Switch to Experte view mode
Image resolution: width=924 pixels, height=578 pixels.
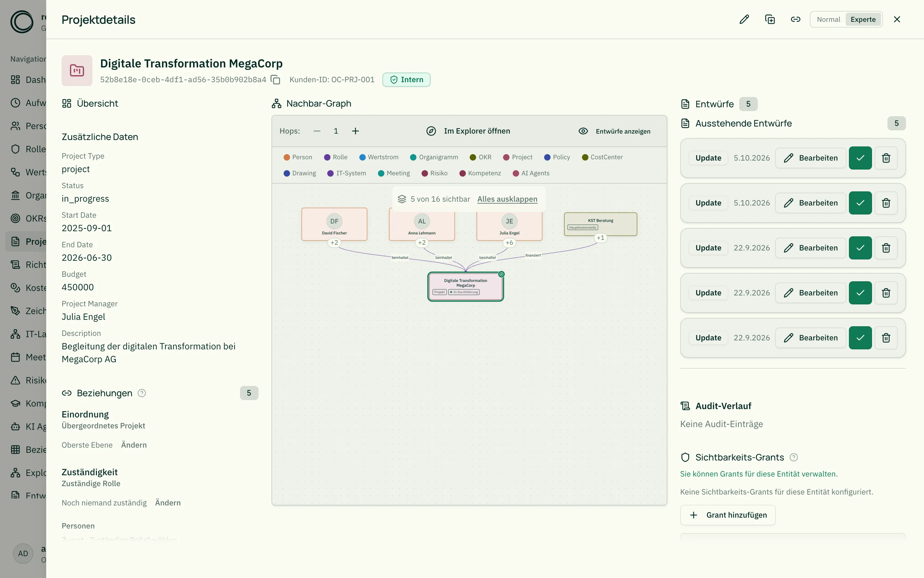point(863,19)
